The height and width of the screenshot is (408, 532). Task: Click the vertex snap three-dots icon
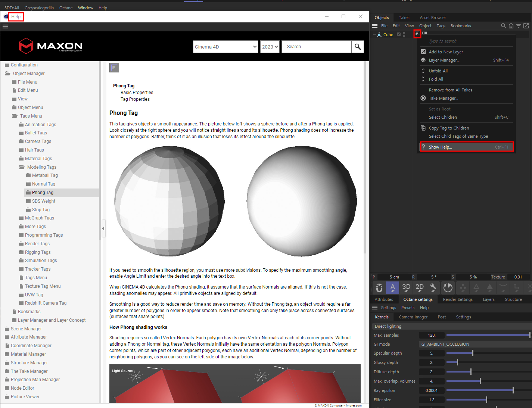point(463,288)
